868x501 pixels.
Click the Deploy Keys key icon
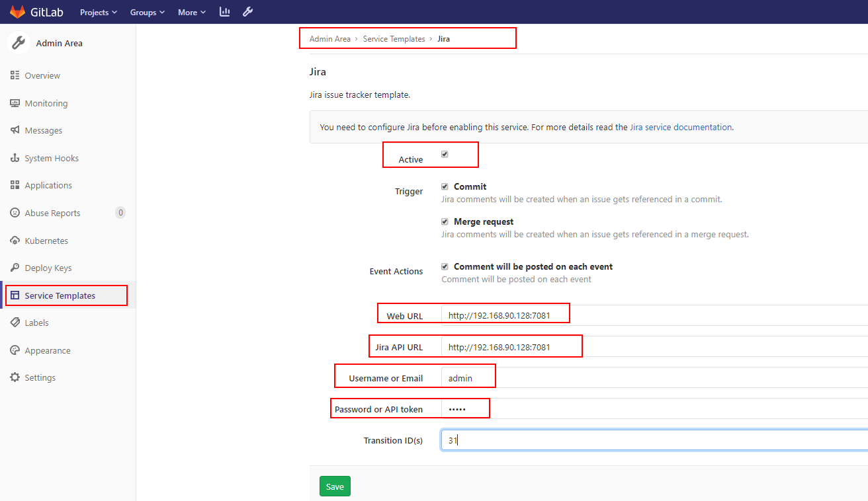click(x=15, y=268)
